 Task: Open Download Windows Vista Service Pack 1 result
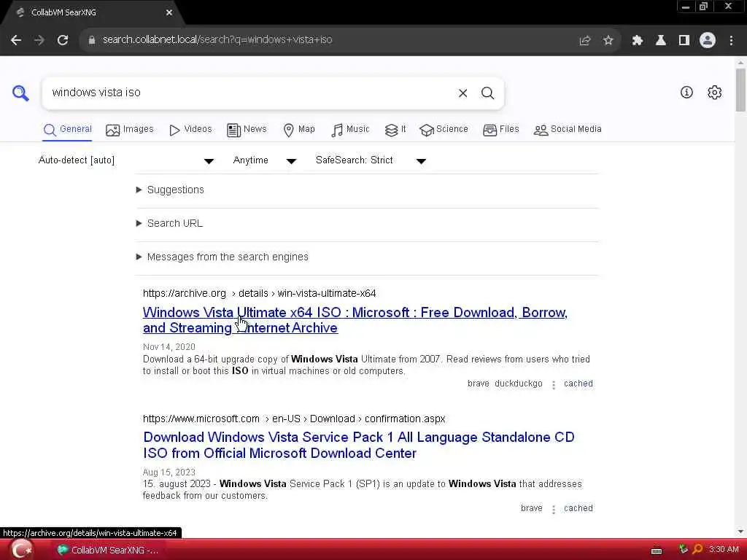click(359, 446)
